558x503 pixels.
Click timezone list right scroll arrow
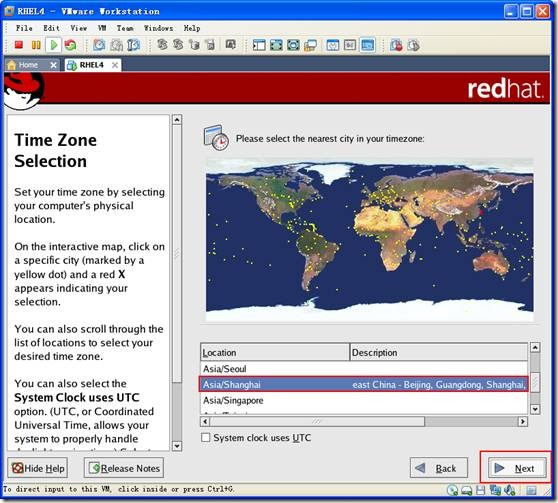pyautogui.click(x=522, y=421)
